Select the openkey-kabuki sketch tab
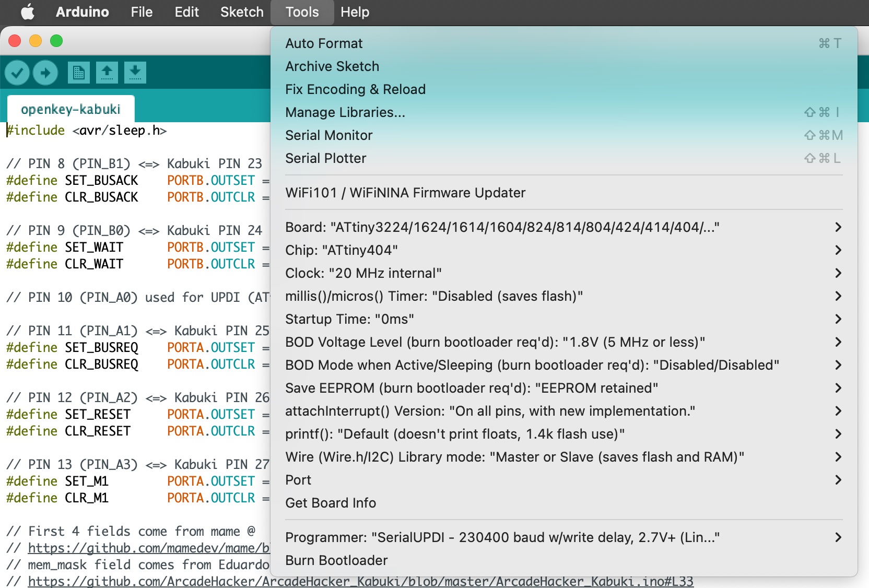Image resolution: width=869 pixels, height=588 pixels. 71,109
